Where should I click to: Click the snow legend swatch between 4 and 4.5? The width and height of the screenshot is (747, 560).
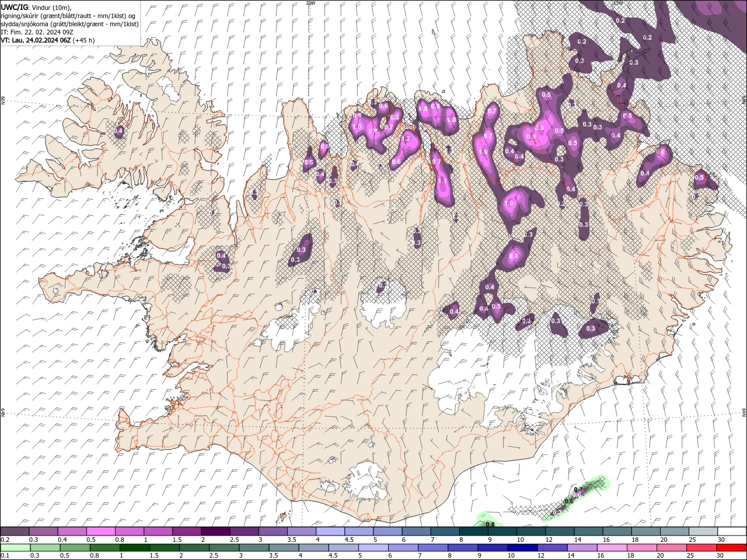pyautogui.click(x=330, y=531)
